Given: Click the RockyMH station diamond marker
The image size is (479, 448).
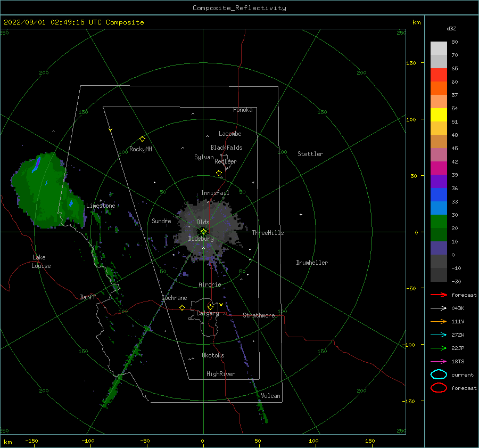Looking at the screenshot, I should tap(142, 139).
